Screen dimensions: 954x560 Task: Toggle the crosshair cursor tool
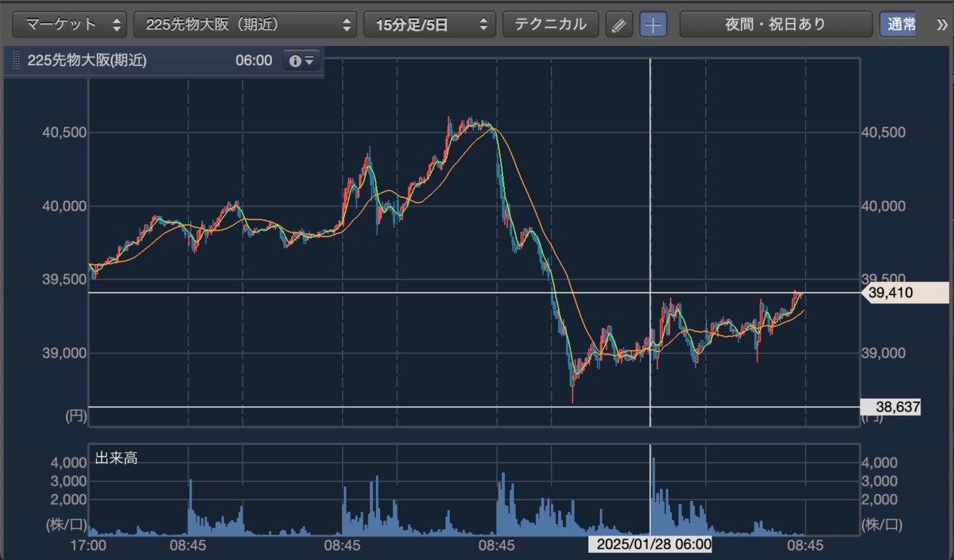653,25
